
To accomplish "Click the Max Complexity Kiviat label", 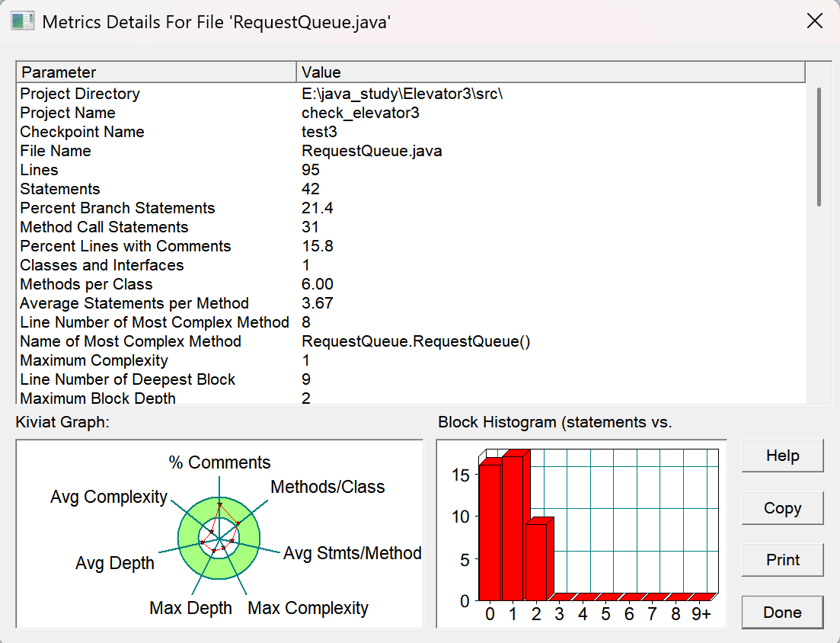I will [308, 608].
